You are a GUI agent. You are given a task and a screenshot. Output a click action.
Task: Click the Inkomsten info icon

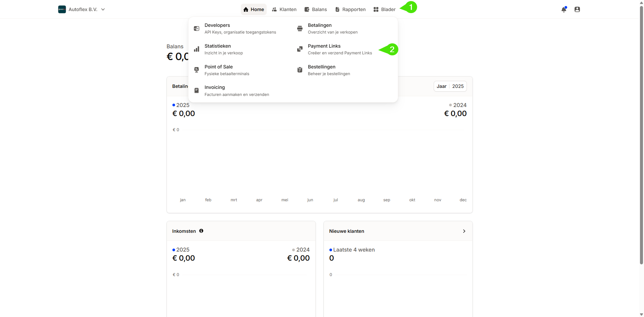tap(201, 231)
